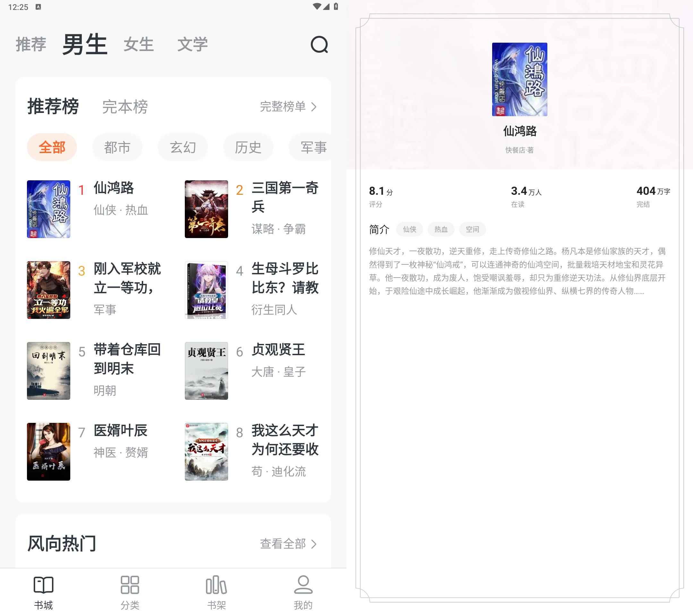The width and height of the screenshot is (693, 616).
Task: Tap the 苟 · 迪化流 genre text
Action: 278,471
